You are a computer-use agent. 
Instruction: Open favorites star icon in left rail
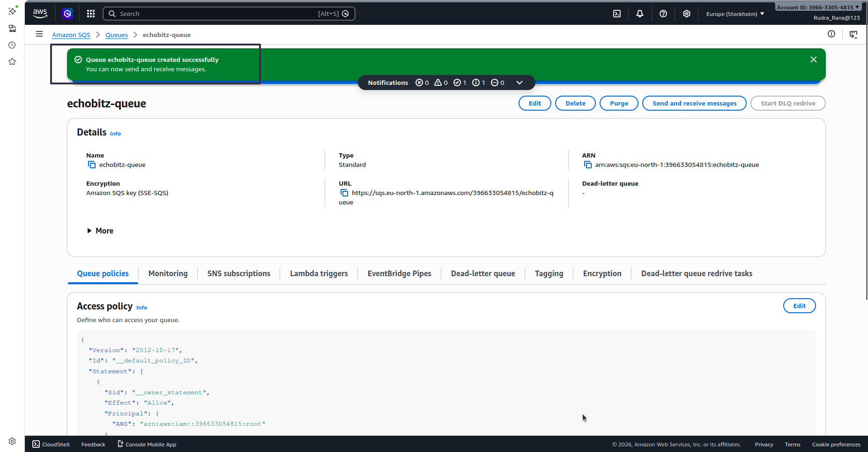(12, 61)
